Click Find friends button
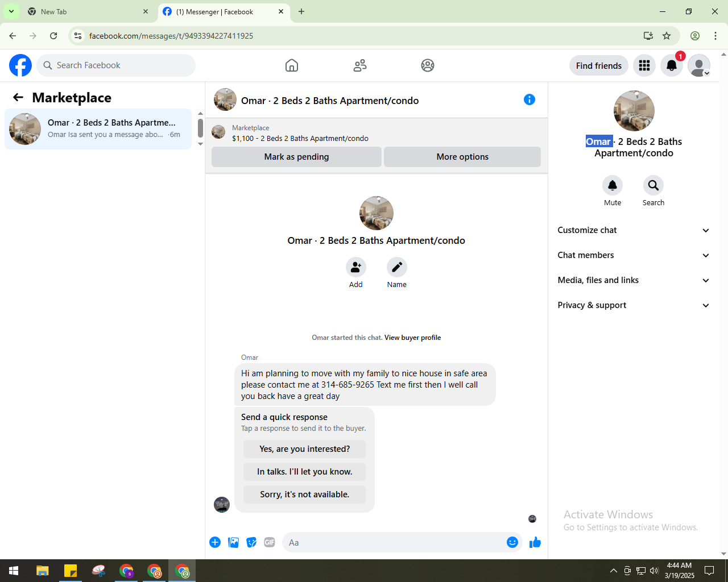Image resolution: width=728 pixels, height=582 pixels. coord(599,65)
